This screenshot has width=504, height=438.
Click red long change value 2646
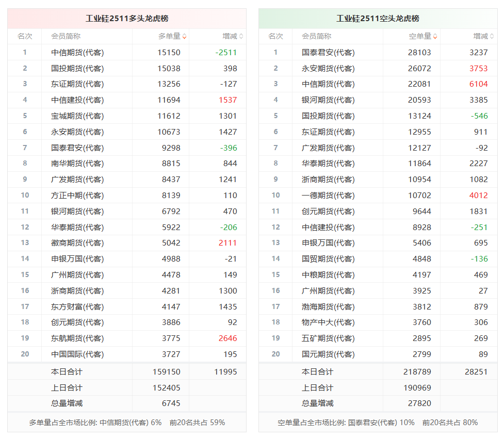pyautogui.click(x=227, y=338)
